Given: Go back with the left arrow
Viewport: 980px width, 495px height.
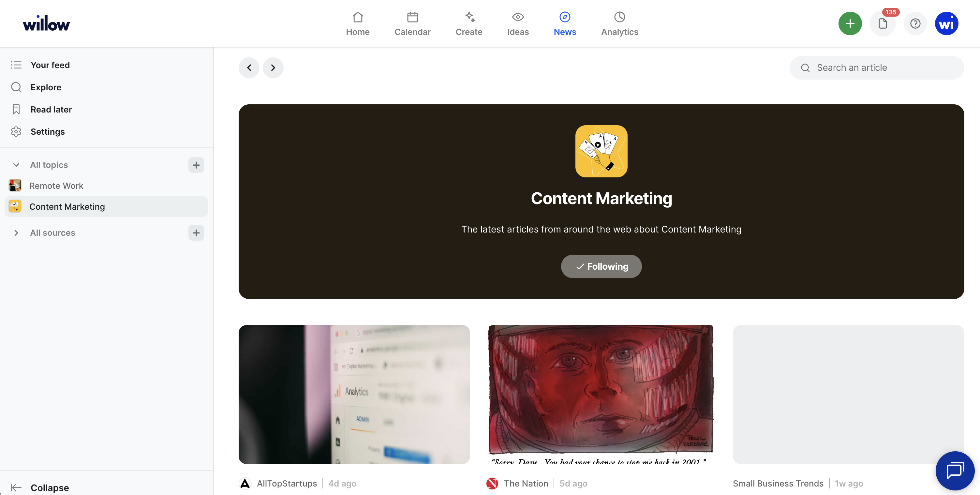Looking at the screenshot, I should tap(249, 68).
